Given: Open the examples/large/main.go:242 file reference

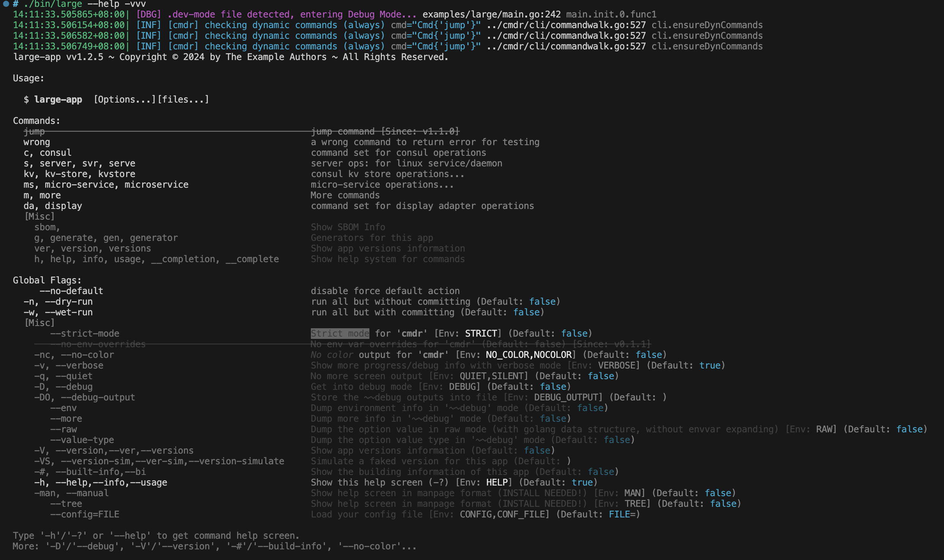Looking at the screenshot, I should 491,14.
